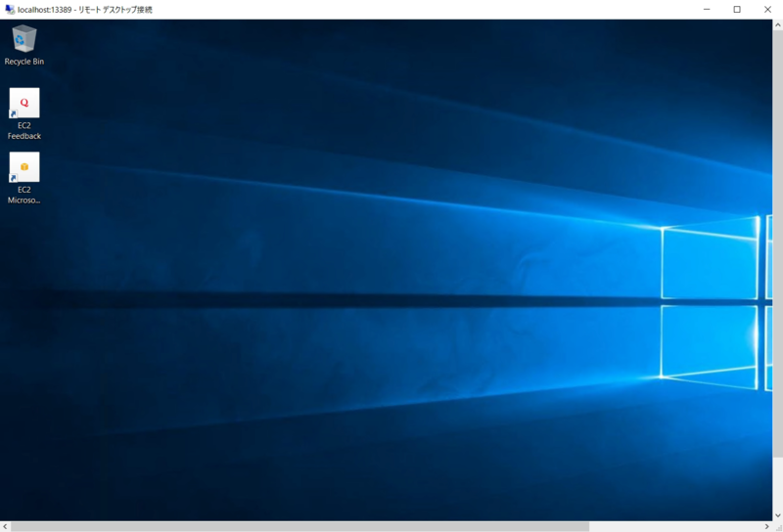Select the EC2 Microsoft shortcut icon
783x532 pixels.
point(23,167)
